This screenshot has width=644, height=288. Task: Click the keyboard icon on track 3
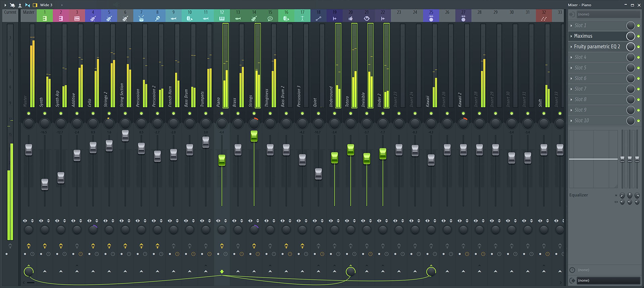(x=77, y=18)
